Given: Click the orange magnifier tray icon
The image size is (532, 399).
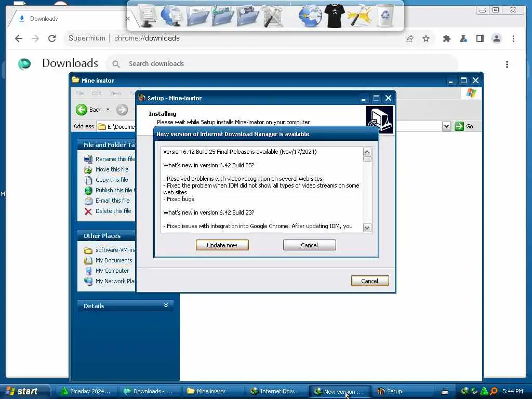Looking at the screenshot, I should pos(494,391).
